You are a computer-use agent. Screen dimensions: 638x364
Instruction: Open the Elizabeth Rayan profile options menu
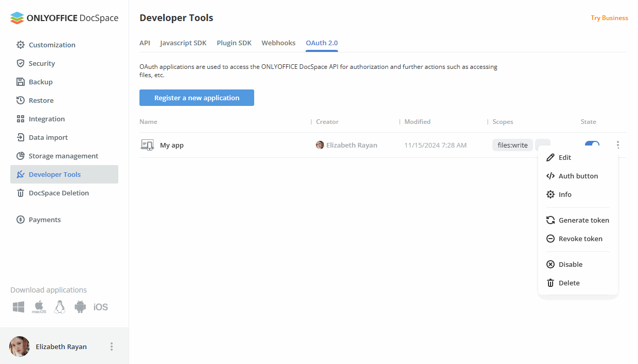(112, 347)
